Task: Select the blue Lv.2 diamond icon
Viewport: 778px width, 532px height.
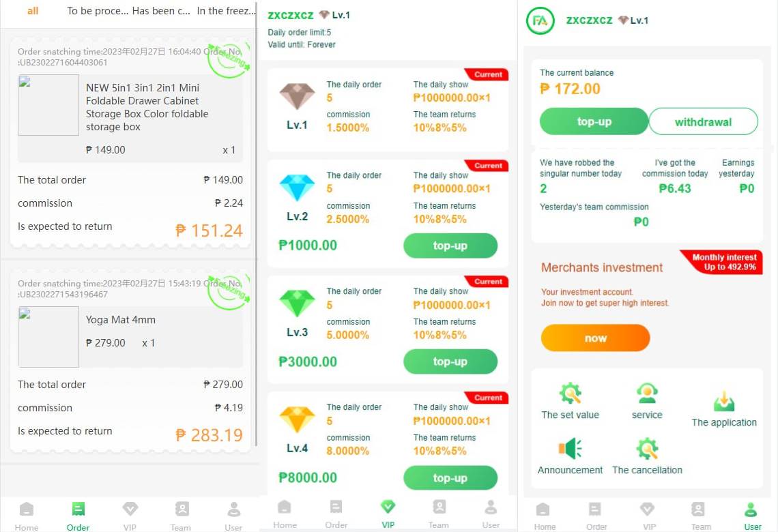Action: (x=297, y=188)
